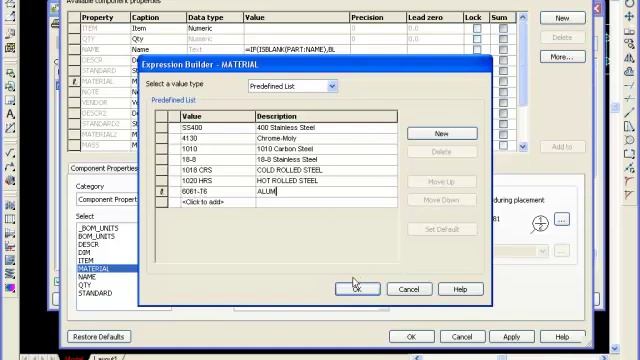Select STANDARD in the Select list
The width and height of the screenshot is (640, 360).
point(95,293)
